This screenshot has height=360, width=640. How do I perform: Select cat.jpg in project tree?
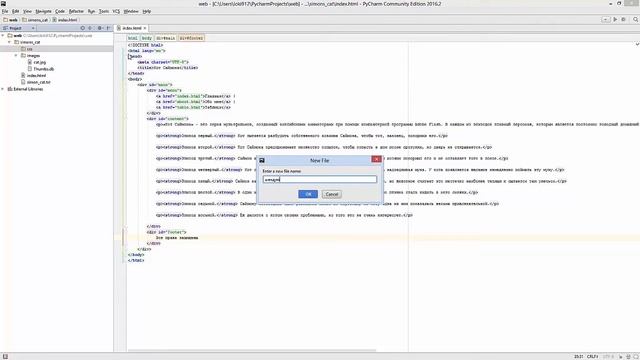point(37,62)
